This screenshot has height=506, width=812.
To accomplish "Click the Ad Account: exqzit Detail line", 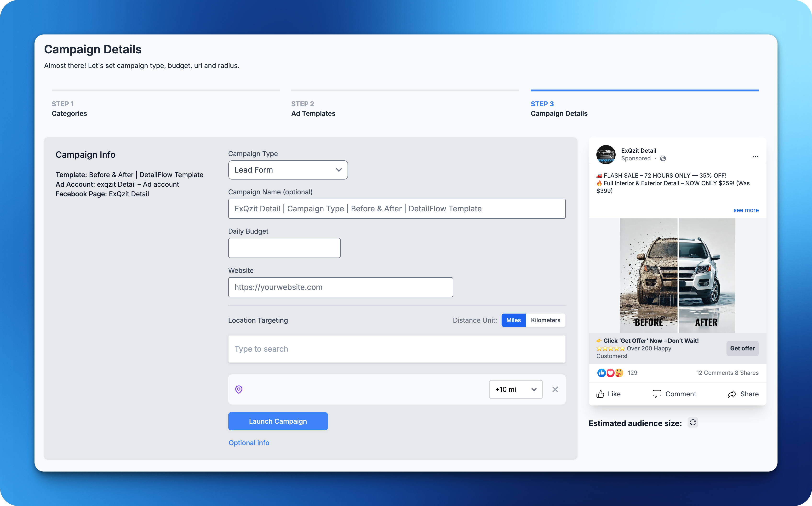I will [x=117, y=184].
